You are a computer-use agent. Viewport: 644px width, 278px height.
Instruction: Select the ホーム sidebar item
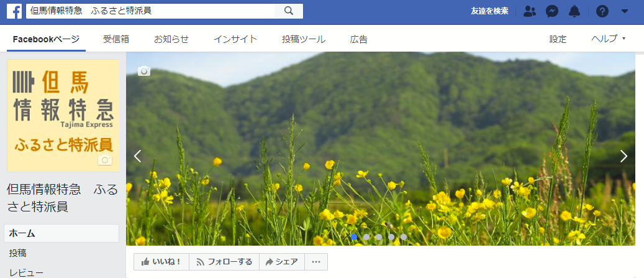coord(61,233)
